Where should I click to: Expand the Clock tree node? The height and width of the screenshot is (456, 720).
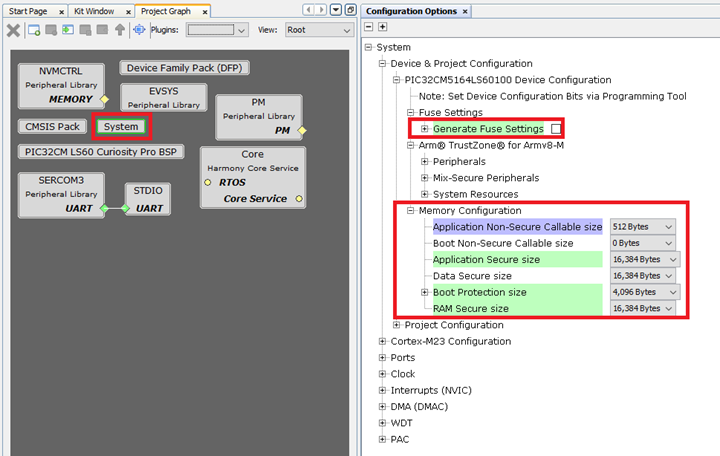pyautogui.click(x=383, y=374)
